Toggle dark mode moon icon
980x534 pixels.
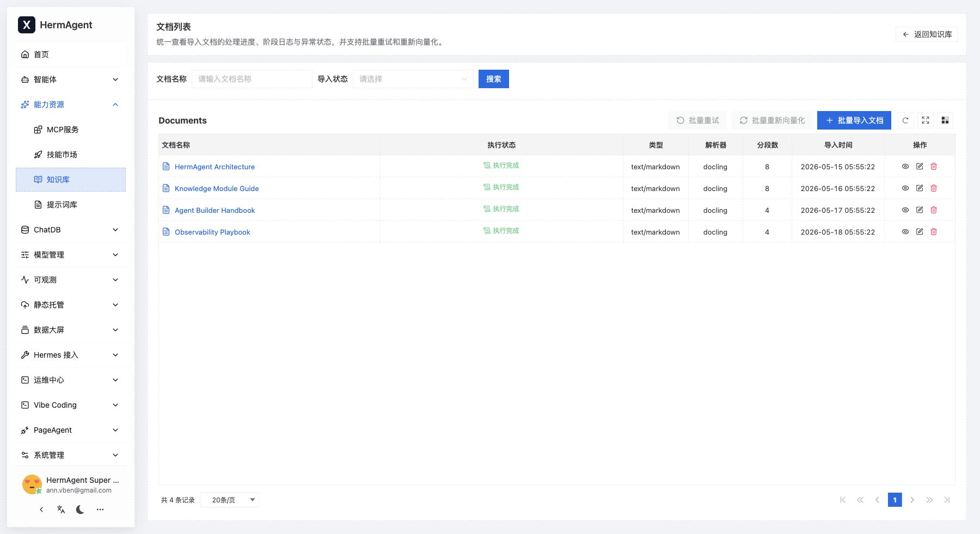point(80,510)
